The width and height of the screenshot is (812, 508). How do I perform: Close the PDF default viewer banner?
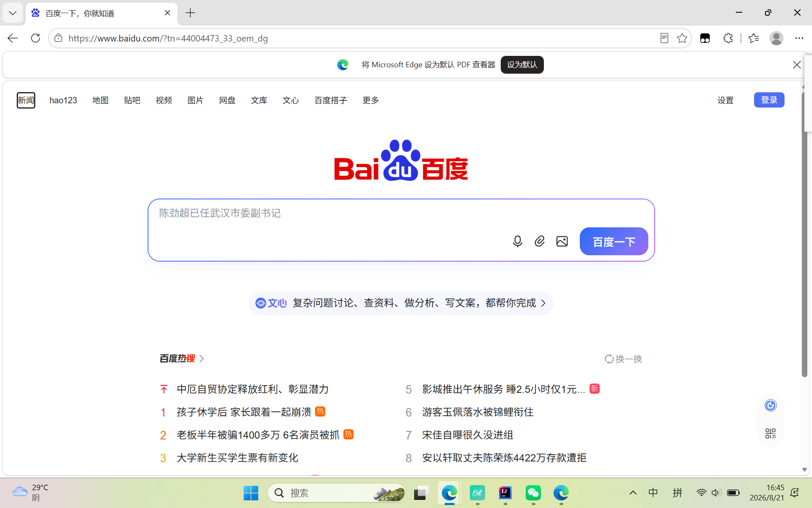pyautogui.click(x=797, y=65)
